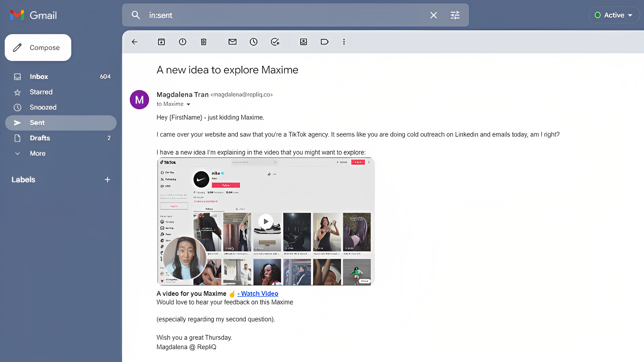Click the Nike profile logo in video preview
The width and height of the screenshot is (644, 362).
(x=201, y=179)
